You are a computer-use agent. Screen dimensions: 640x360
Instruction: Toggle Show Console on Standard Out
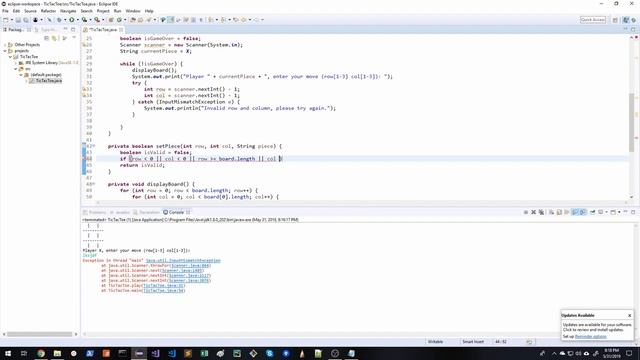pyautogui.click(x=575, y=212)
